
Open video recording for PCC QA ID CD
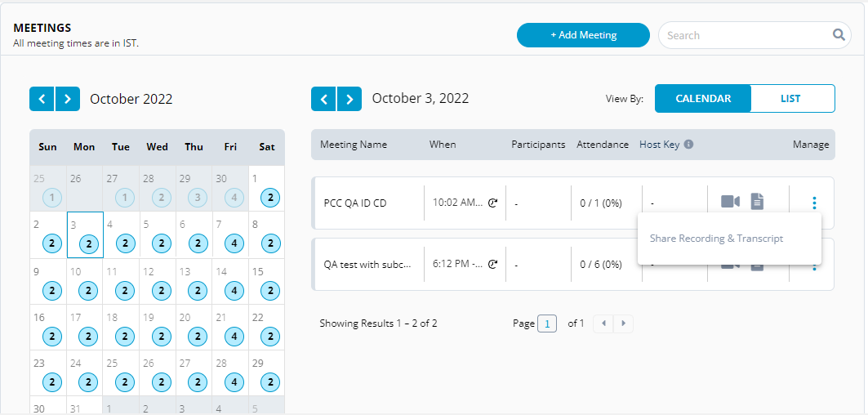coord(730,202)
